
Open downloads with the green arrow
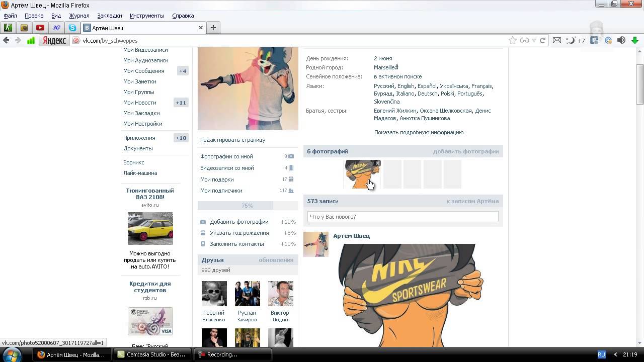pyautogui.click(x=635, y=41)
